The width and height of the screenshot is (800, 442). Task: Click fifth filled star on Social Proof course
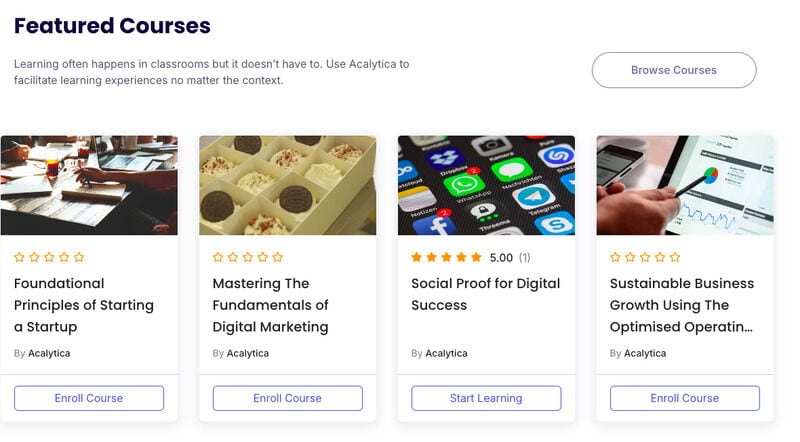(x=476, y=257)
